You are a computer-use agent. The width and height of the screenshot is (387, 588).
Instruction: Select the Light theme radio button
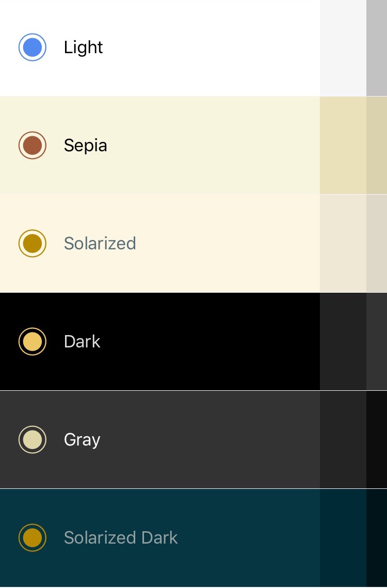pyautogui.click(x=33, y=47)
